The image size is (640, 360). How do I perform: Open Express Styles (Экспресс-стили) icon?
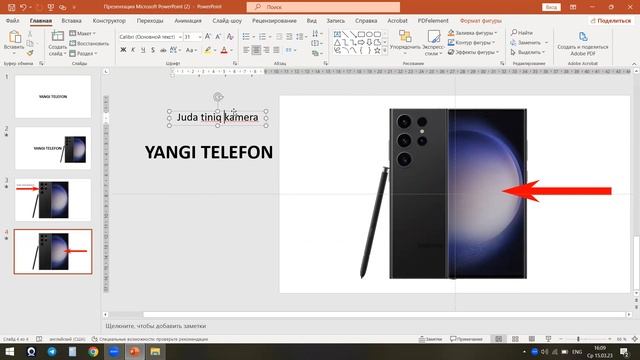pyautogui.click(x=433, y=36)
